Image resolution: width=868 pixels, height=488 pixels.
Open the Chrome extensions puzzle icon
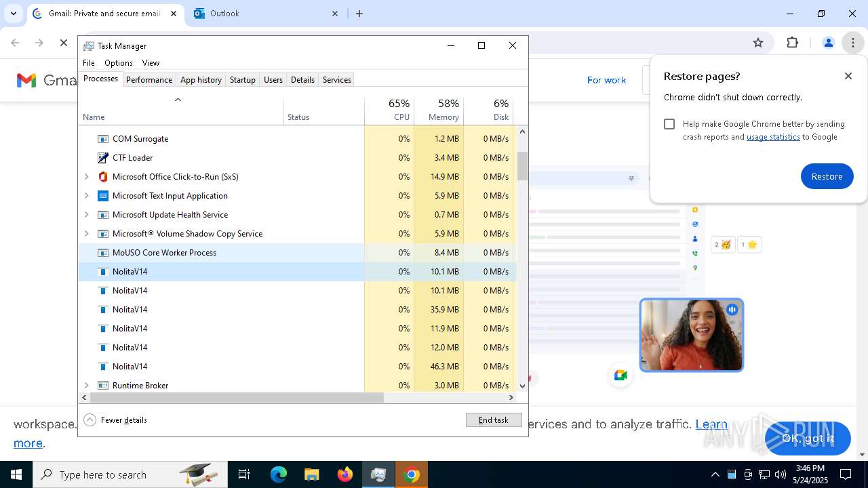pos(792,43)
